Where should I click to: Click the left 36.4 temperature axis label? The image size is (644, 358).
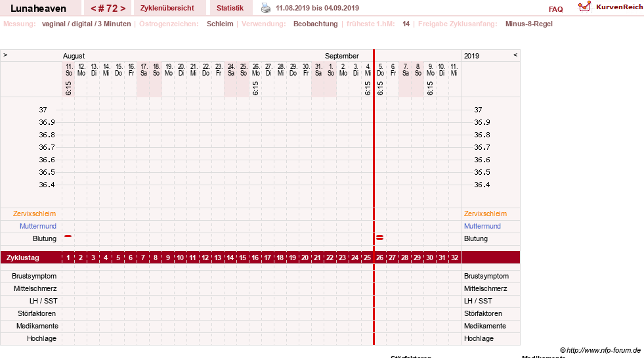point(47,185)
